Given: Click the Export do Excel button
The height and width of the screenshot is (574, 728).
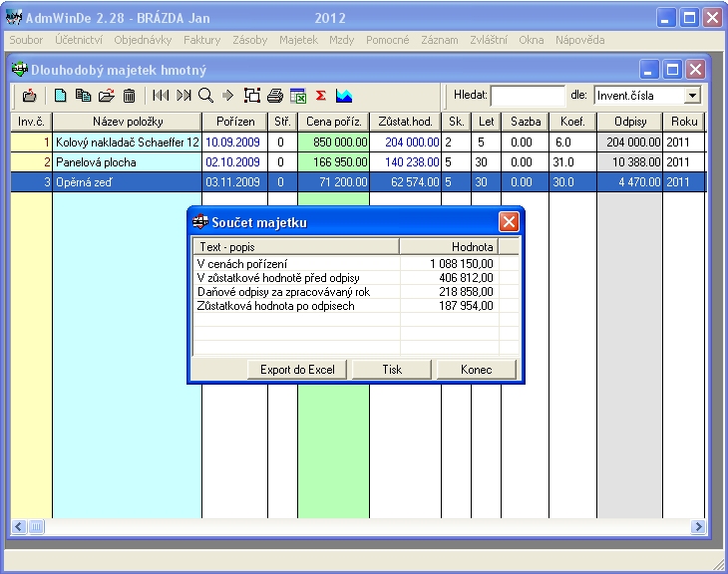Looking at the screenshot, I should tap(297, 370).
